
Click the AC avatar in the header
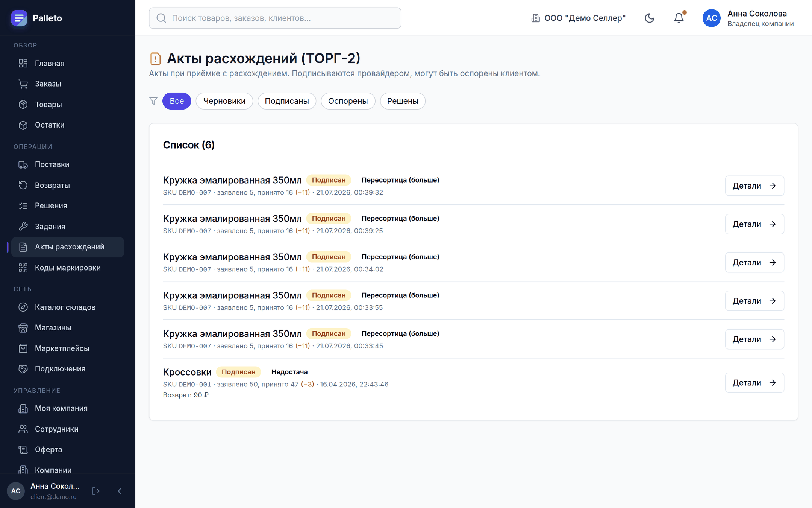point(712,18)
